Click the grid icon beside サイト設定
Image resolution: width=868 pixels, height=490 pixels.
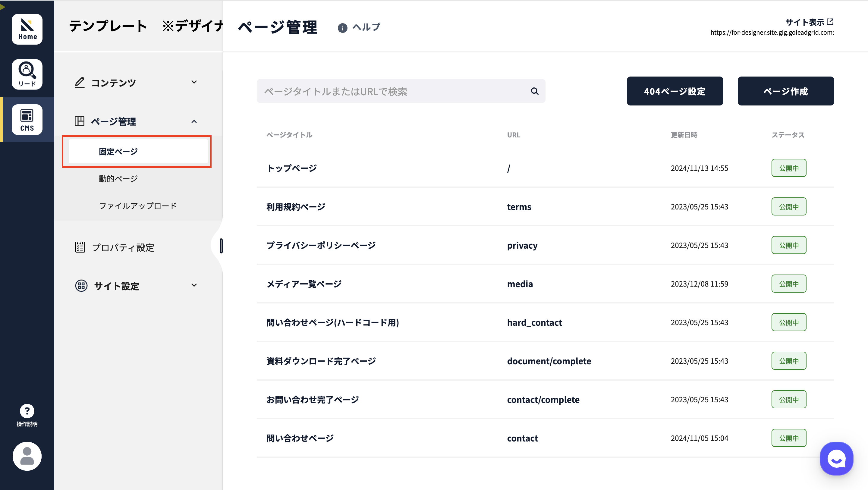pos(81,286)
